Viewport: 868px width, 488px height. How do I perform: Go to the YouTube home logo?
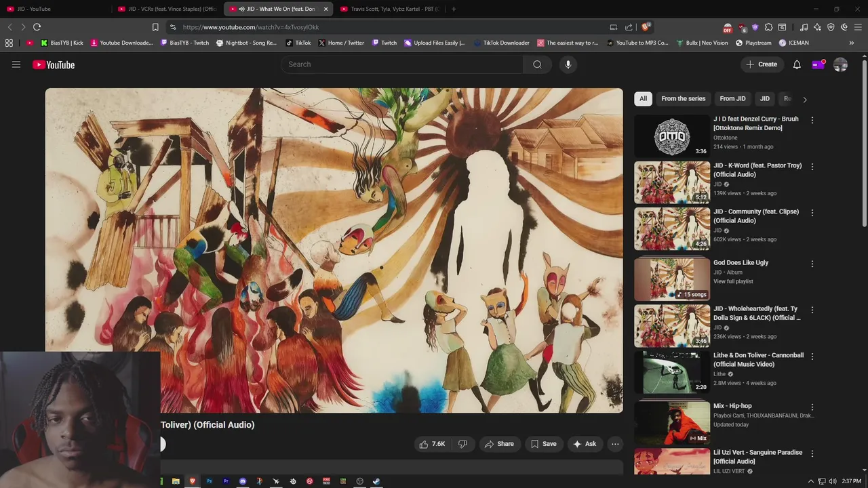(x=54, y=65)
